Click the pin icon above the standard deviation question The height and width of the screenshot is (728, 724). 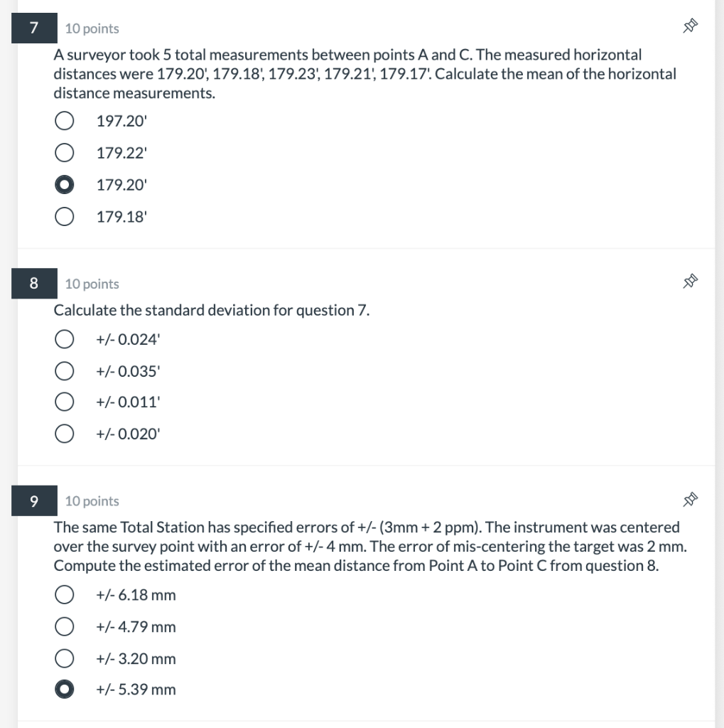[688, 282]
